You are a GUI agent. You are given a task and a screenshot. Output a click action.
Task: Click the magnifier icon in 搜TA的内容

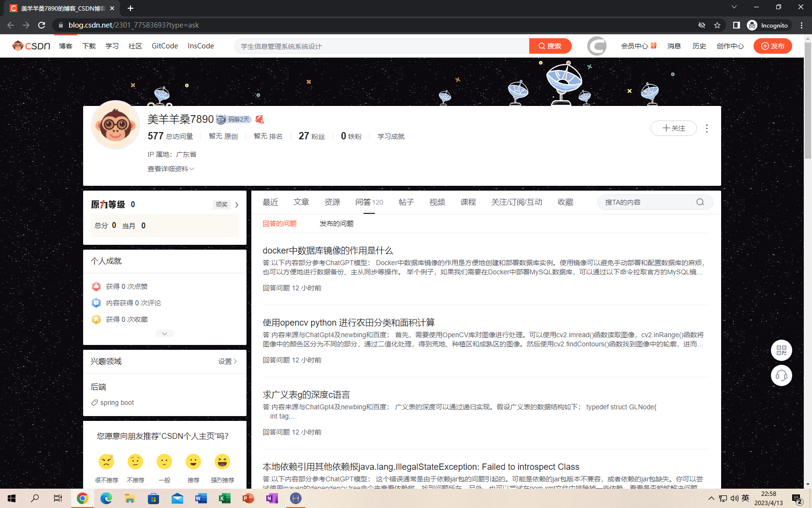point(700,202)
